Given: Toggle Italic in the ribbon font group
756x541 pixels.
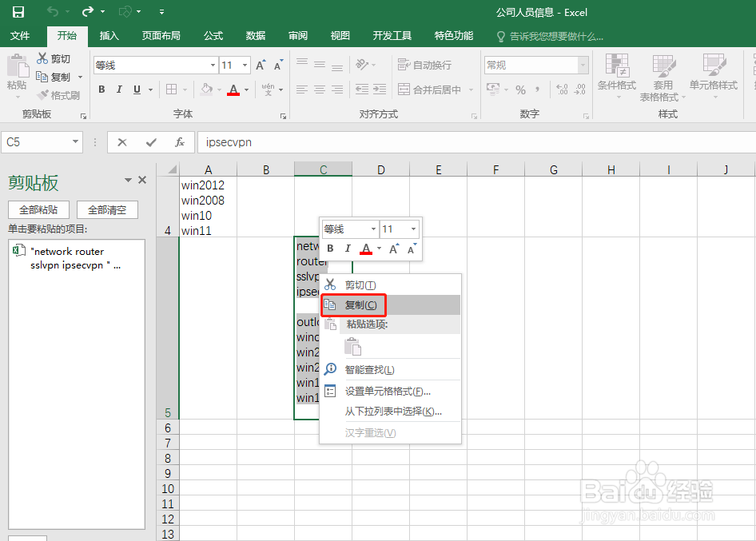Looking at the screenshot, I should 119,90.
